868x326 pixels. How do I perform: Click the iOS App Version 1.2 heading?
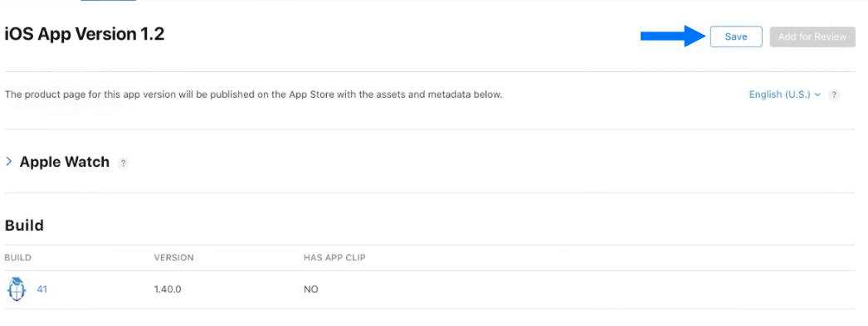(85, 34)
